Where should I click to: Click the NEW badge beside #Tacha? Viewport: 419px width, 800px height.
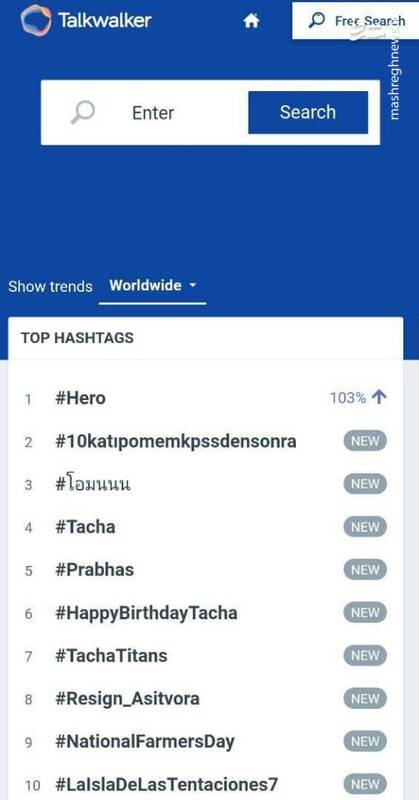[x=365, y=527]
